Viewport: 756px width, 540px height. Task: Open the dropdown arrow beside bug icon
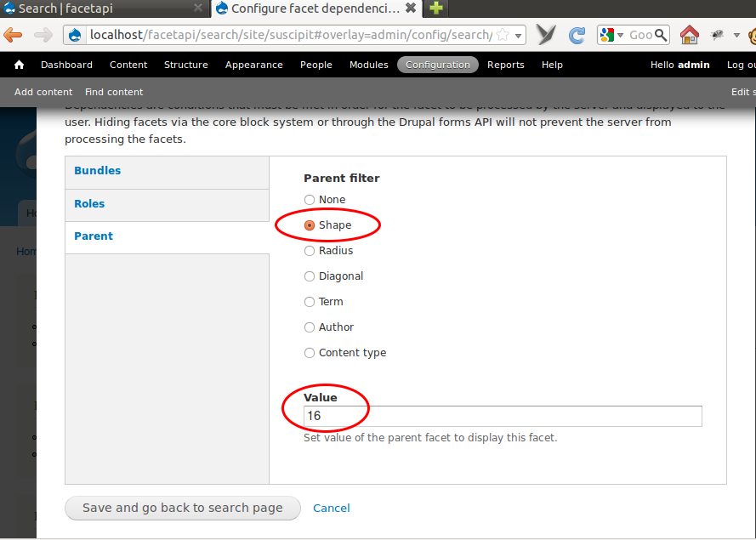[736, 35]
